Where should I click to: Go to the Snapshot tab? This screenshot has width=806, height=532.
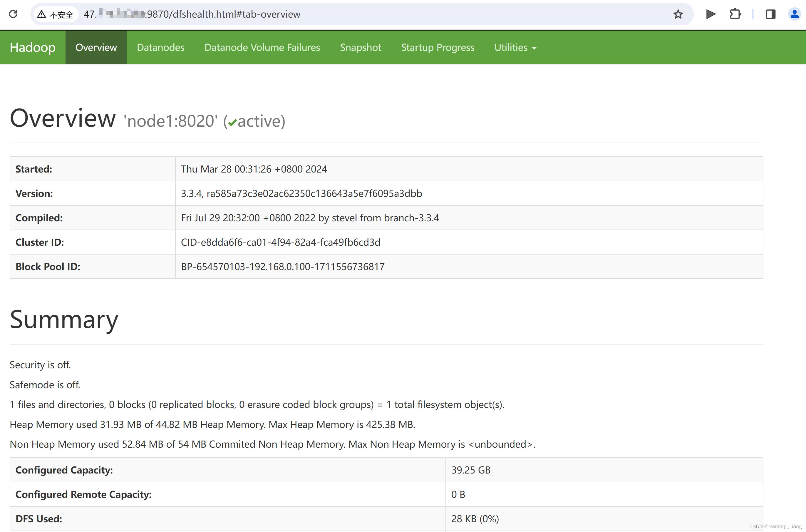[361, 47]
